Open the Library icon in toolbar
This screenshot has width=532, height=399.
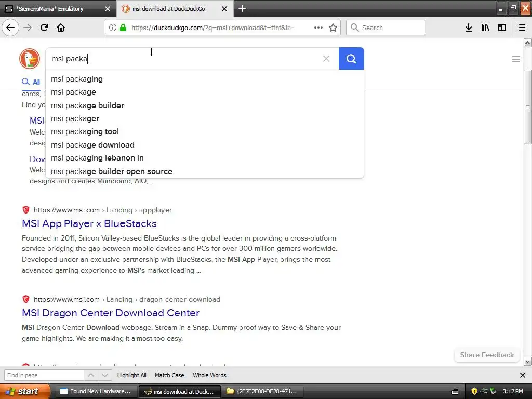pyautogui.click(x=485, y=28)
